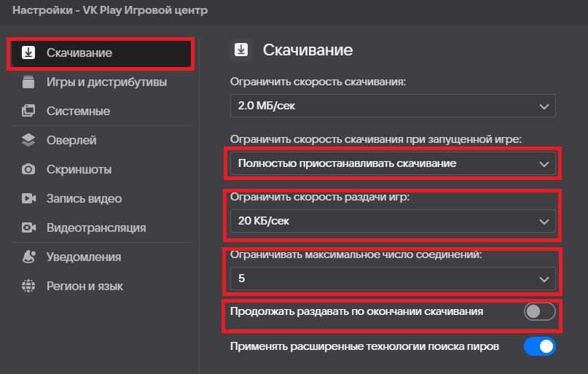The image size is (588, 374).
Task: Click the Игры и дистрибутивы stack icon
Action: (x=28, y=82)
